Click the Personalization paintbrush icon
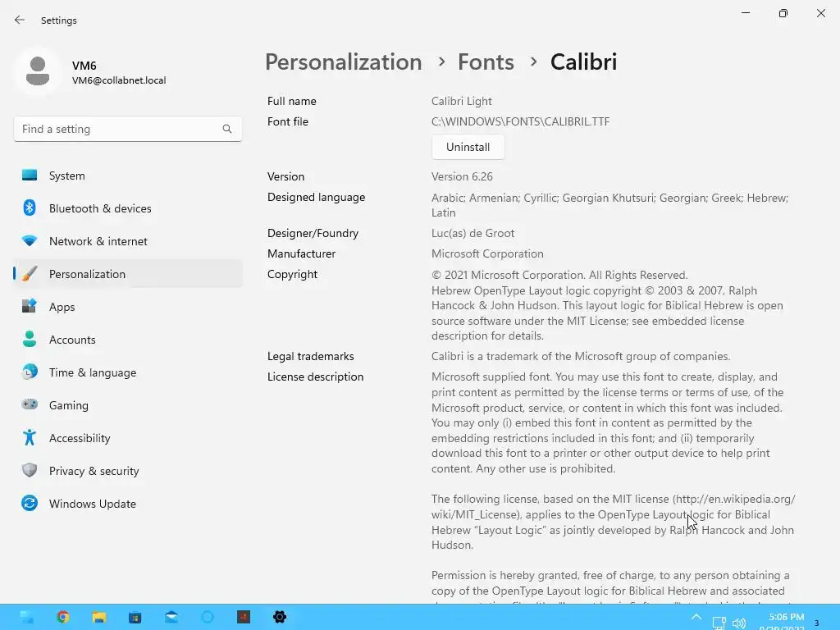This screenshot has height=630, width=840. click(30, 274)
